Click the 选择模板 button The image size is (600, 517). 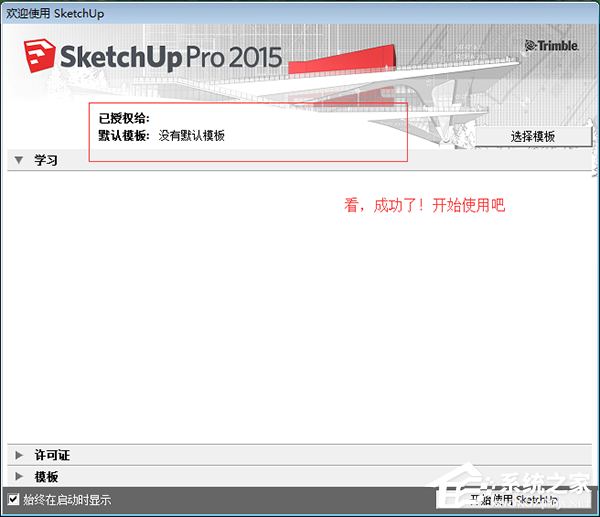(x=533, y=137)
